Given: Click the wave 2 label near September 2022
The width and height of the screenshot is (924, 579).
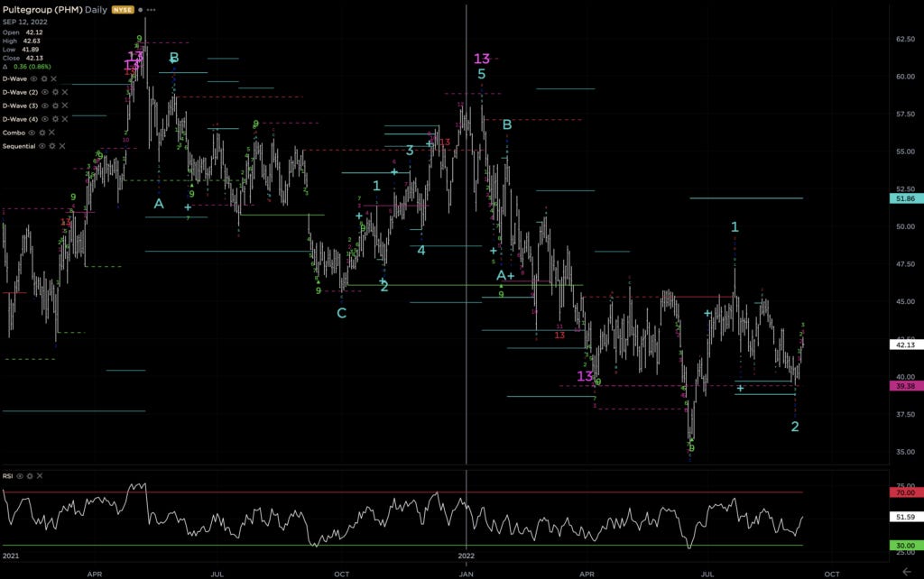Looking at the screenshot, I should tap(795, 427).
